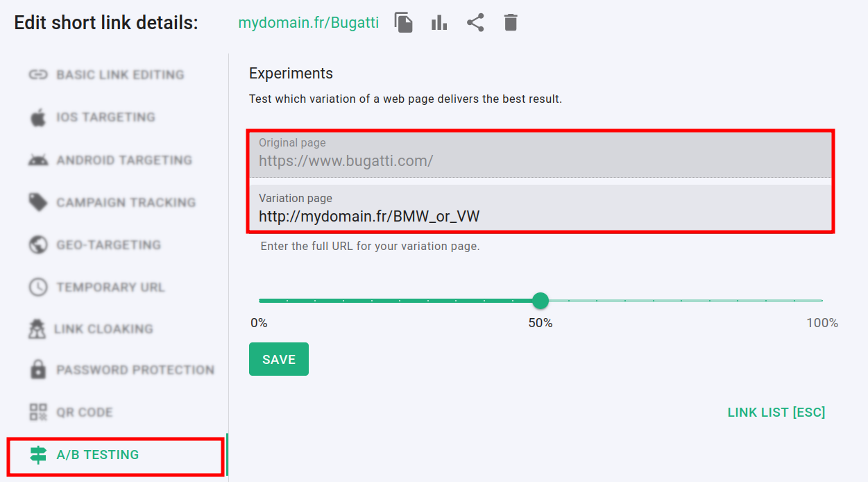Select the globe icon for Geo-Targeting
Screen dimensions: 868x482
click(38, 244)
